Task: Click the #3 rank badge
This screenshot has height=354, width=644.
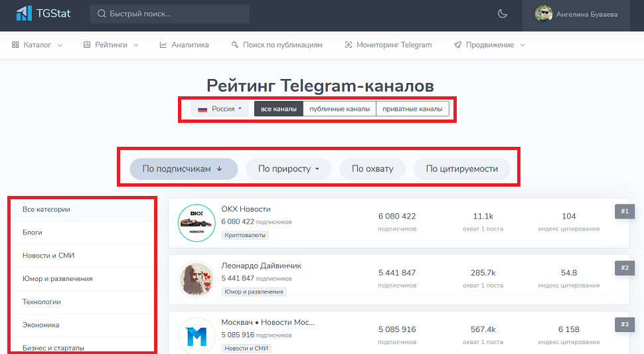Action: [x=625, y=324]
